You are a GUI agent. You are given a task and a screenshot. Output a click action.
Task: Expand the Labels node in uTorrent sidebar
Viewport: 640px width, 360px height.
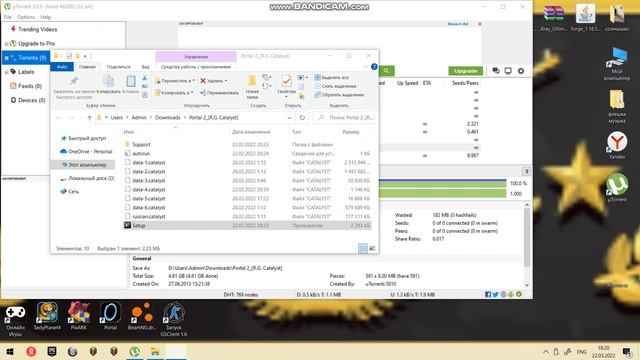[x=7, y=72]
